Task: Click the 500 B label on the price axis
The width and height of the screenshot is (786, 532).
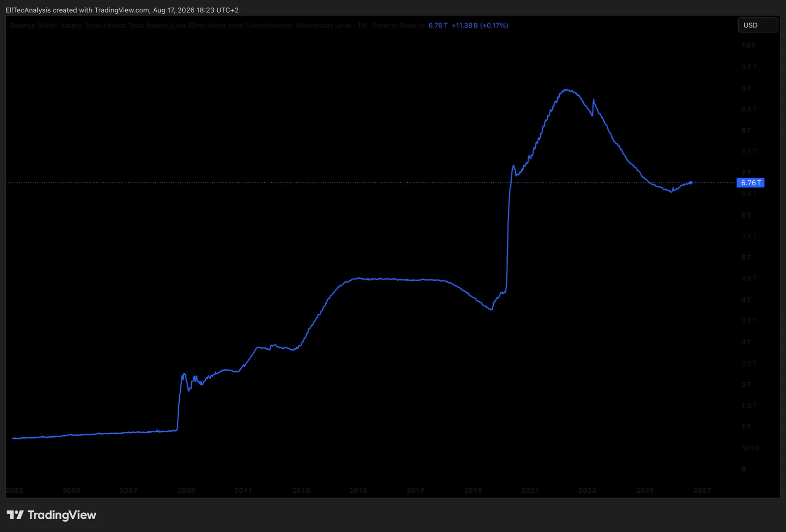Action: coord(750,448)
